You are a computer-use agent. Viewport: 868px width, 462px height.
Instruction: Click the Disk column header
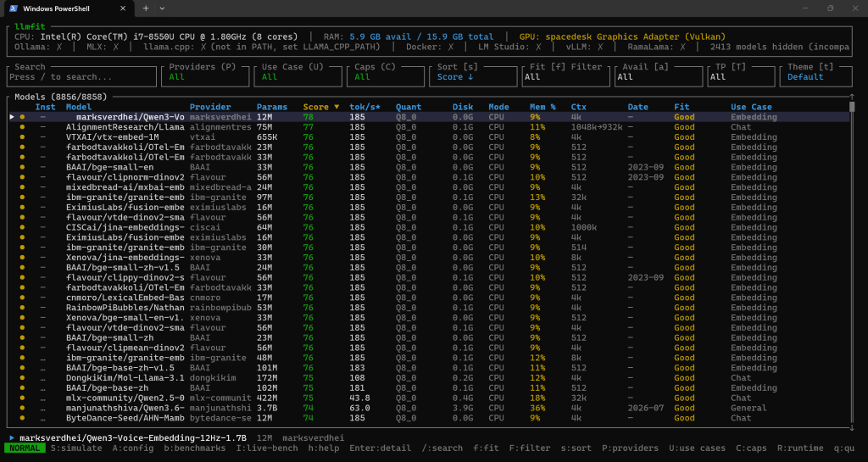463,107
